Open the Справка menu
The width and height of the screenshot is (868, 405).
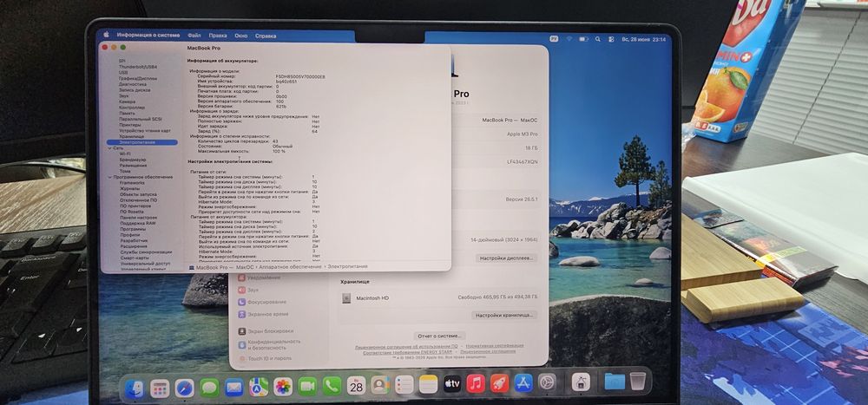tap(266, 36)
